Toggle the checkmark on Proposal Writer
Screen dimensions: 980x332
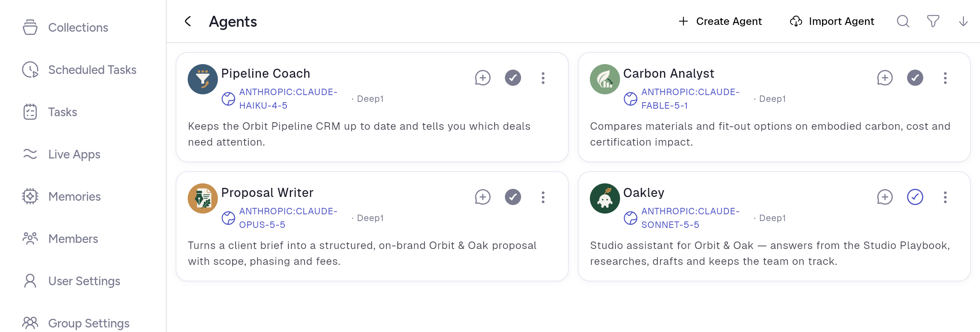pos(513,197)
